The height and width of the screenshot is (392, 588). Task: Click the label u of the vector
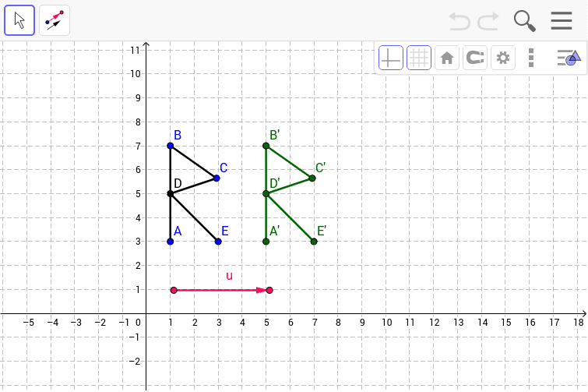(230, 277)
